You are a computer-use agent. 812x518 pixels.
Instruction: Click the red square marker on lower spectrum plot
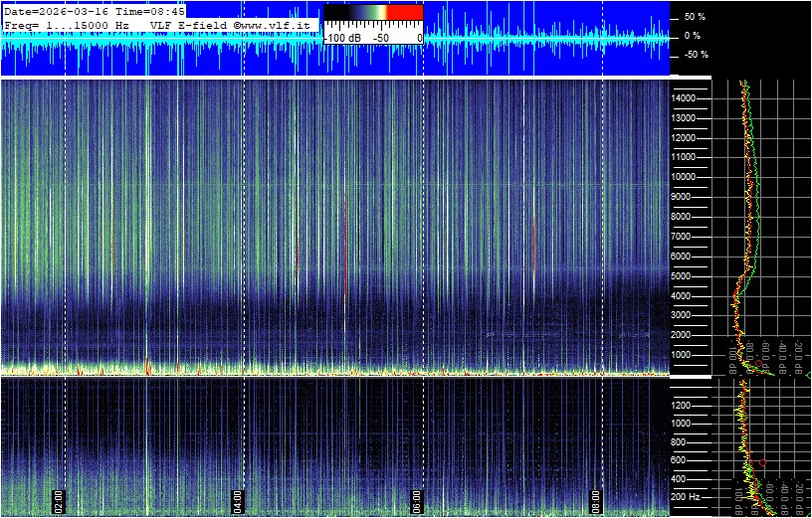[x=762, y=463]
